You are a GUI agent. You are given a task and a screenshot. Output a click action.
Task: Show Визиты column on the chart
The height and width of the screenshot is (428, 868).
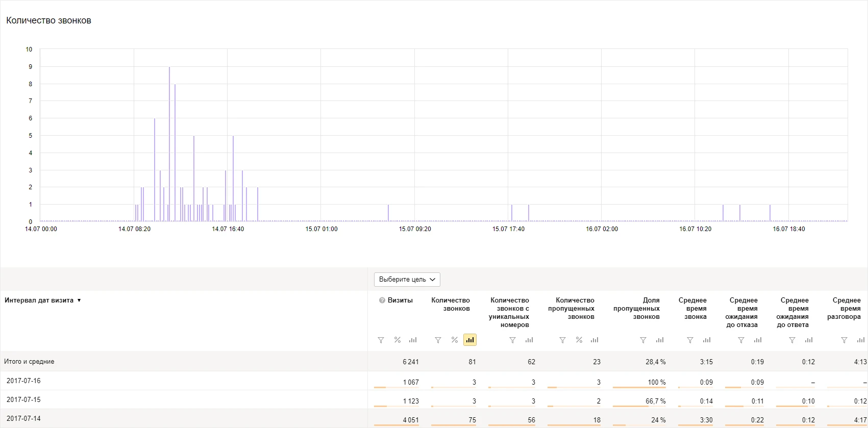[413, 340]
